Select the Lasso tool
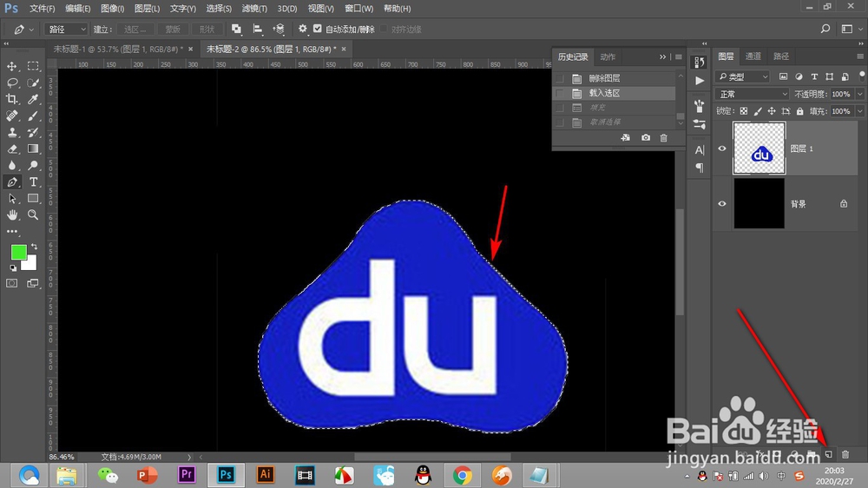Viewport: 868px width, 488px height. [11, 82]
